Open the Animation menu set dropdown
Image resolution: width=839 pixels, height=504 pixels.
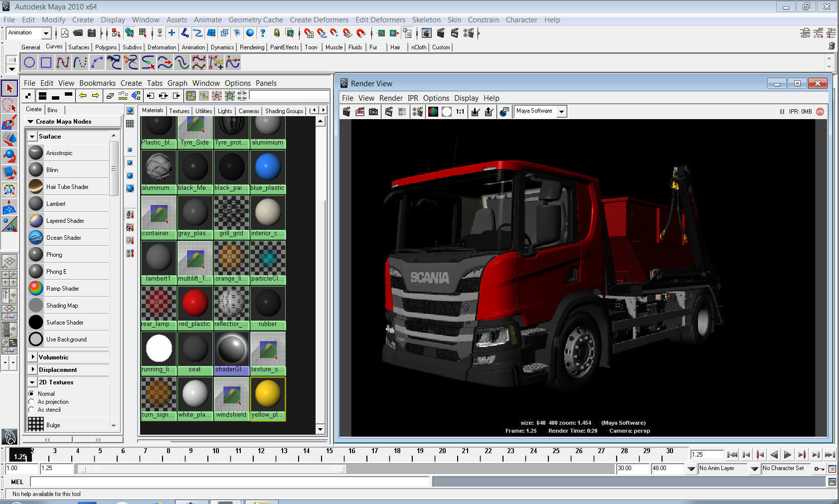[46, 33]
